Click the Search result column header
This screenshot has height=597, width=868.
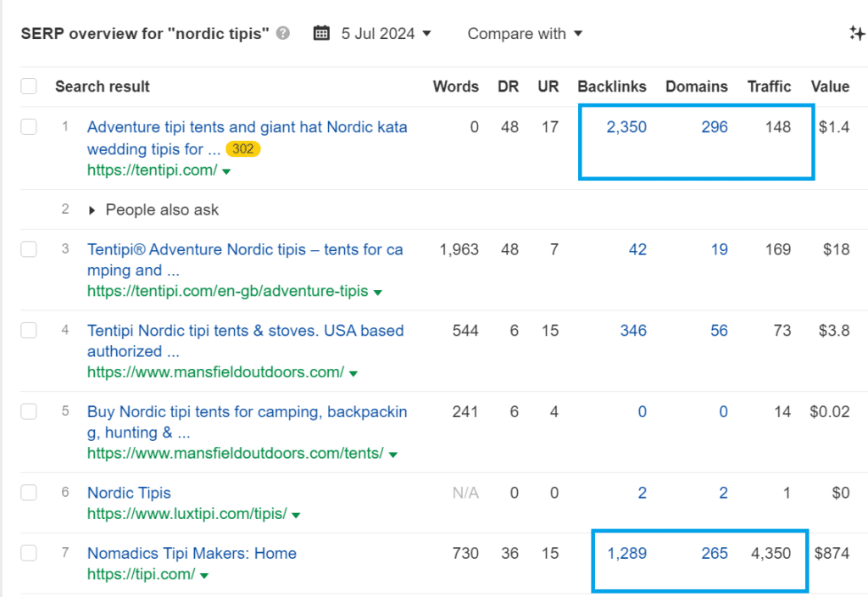[x=103, y=86]
